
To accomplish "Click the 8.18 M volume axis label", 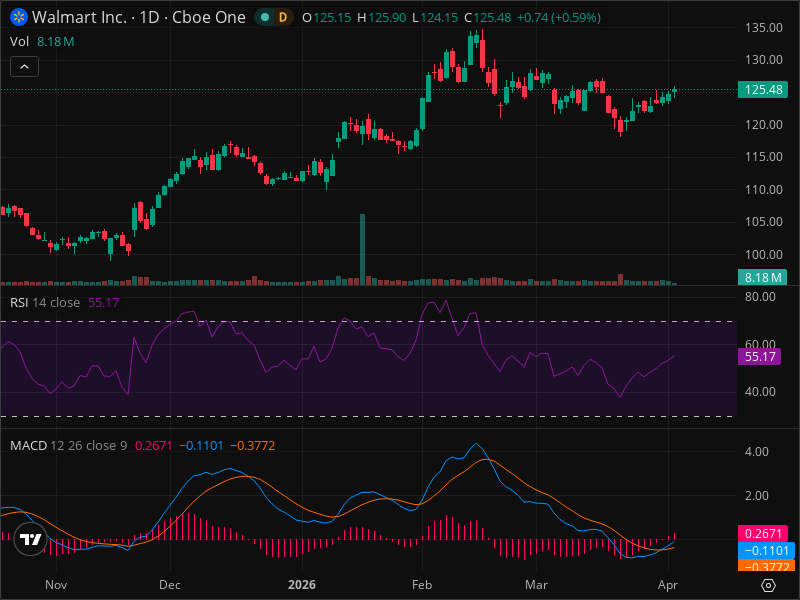I will [x=763, y=278].
